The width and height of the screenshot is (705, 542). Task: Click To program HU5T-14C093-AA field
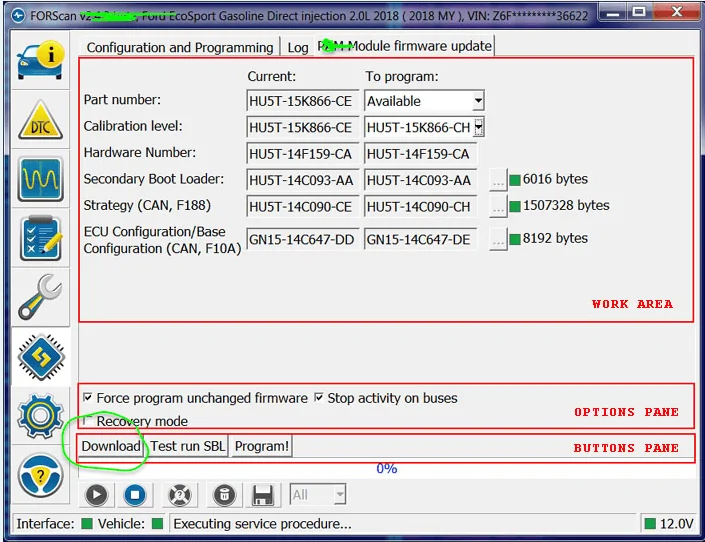(421, 180)
